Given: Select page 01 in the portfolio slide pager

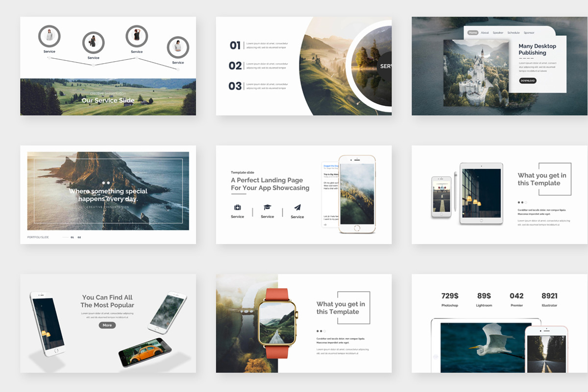Looking at the screenshot, I should coord(72,237).
